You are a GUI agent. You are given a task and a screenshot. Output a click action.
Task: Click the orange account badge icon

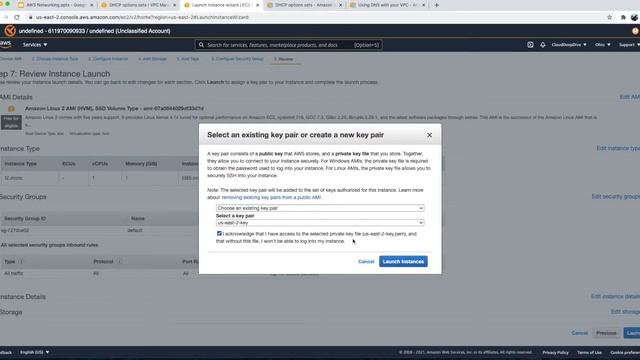(636, 31)
